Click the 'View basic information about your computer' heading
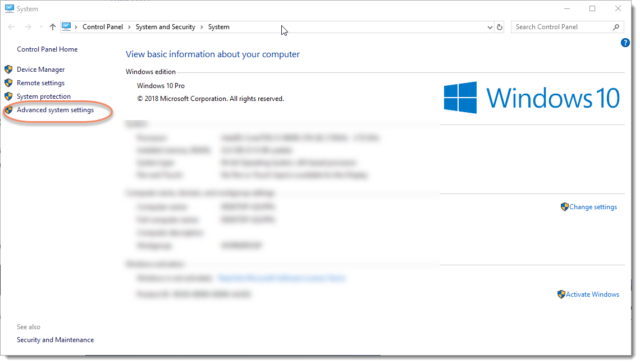640x364 pixels. tap(213, 54)
